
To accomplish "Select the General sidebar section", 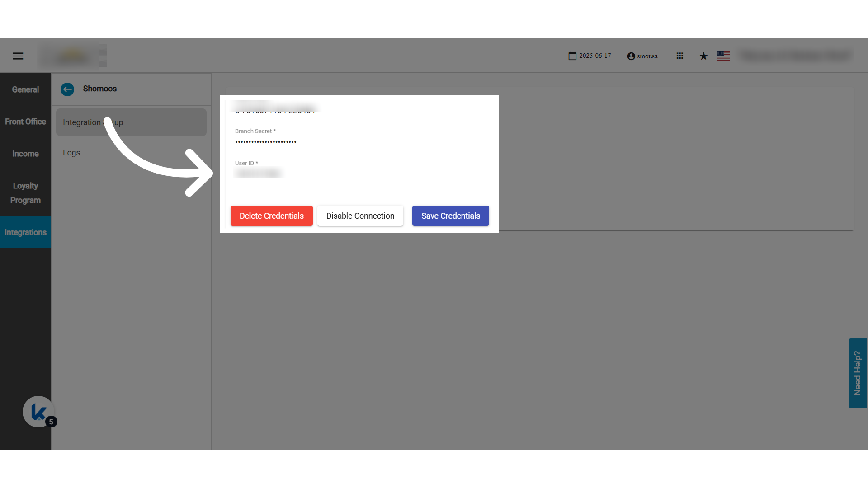I will click(25, 89).
